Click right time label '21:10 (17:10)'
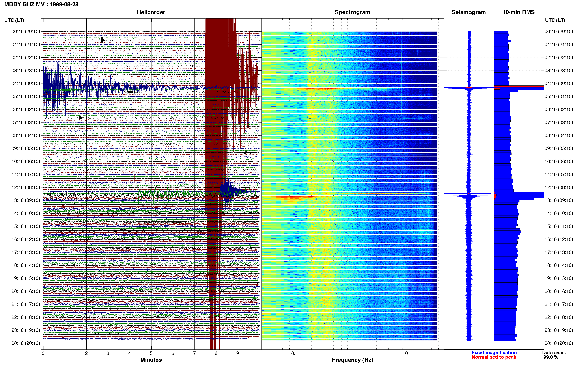This screenshot has width=588, height=368. 559,304
